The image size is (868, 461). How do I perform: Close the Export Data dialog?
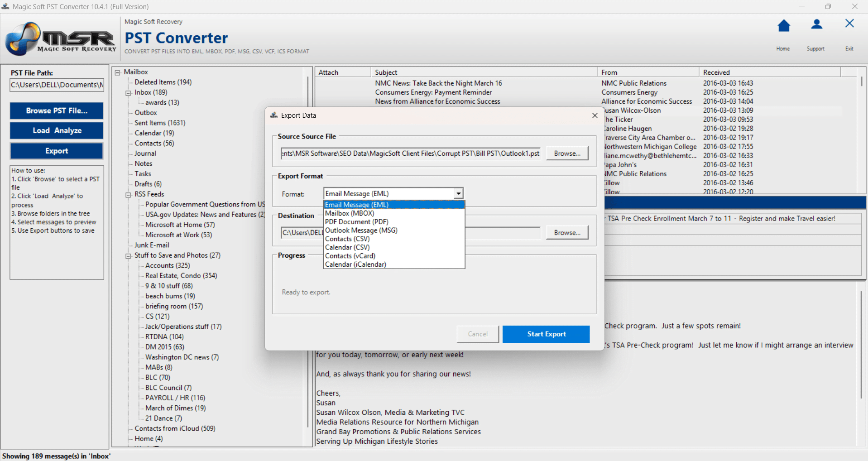(x=595, y=115)
